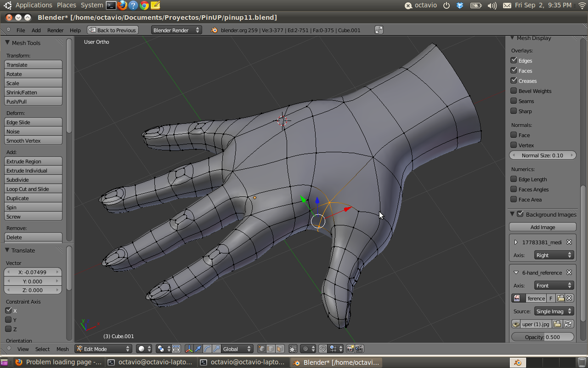Image resolution: width=588 pixels, height=368 pixels.
Task: Check the Y constraint axis box
Action: 8,320
